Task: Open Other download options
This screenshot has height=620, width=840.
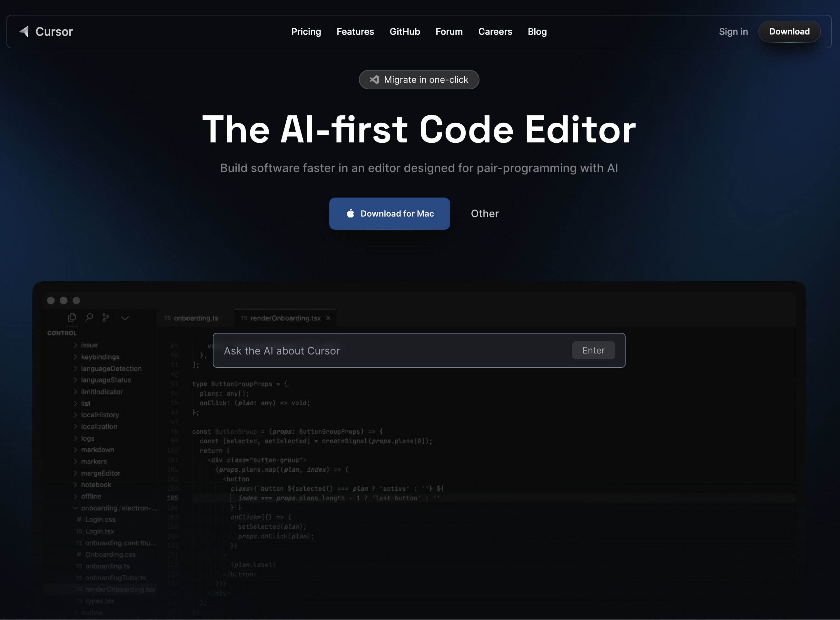Action: coord(485,214)
